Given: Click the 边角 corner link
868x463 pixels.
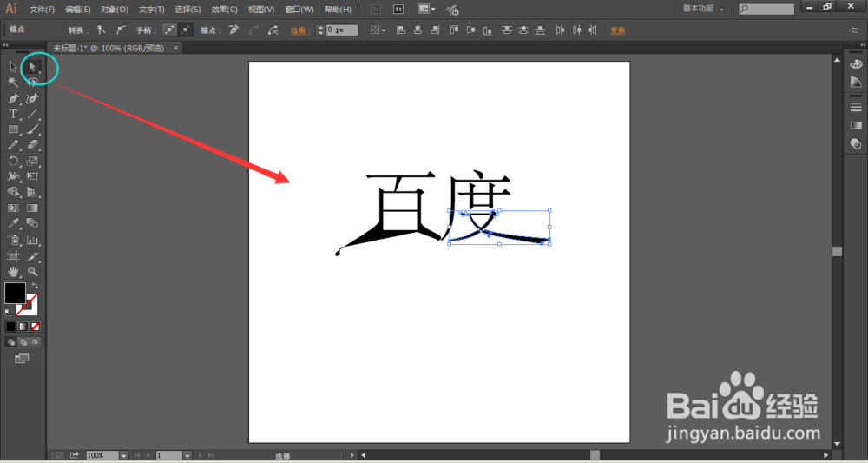Looking at the screenshot, I should pos(300,30).
